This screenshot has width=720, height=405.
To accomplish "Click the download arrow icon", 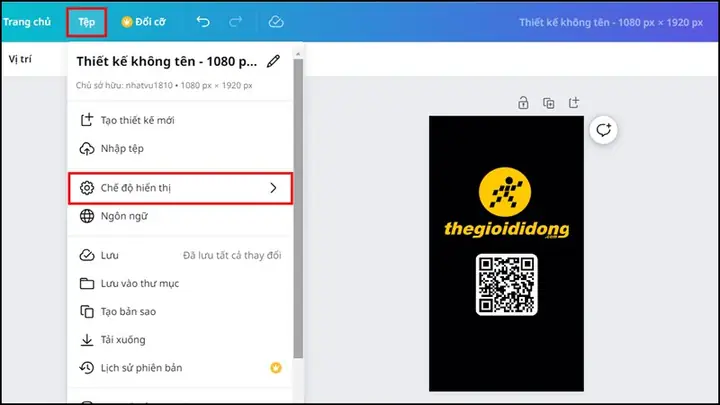I will coord(87,340).
